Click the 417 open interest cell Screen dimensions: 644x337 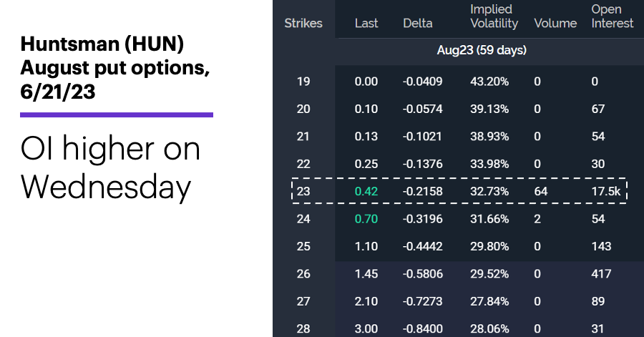click(601, 274)
